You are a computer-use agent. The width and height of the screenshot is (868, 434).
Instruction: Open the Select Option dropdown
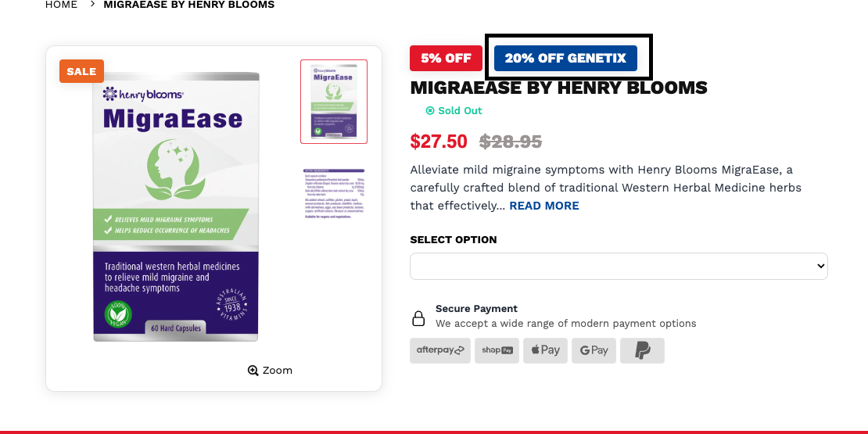[619, 266]
